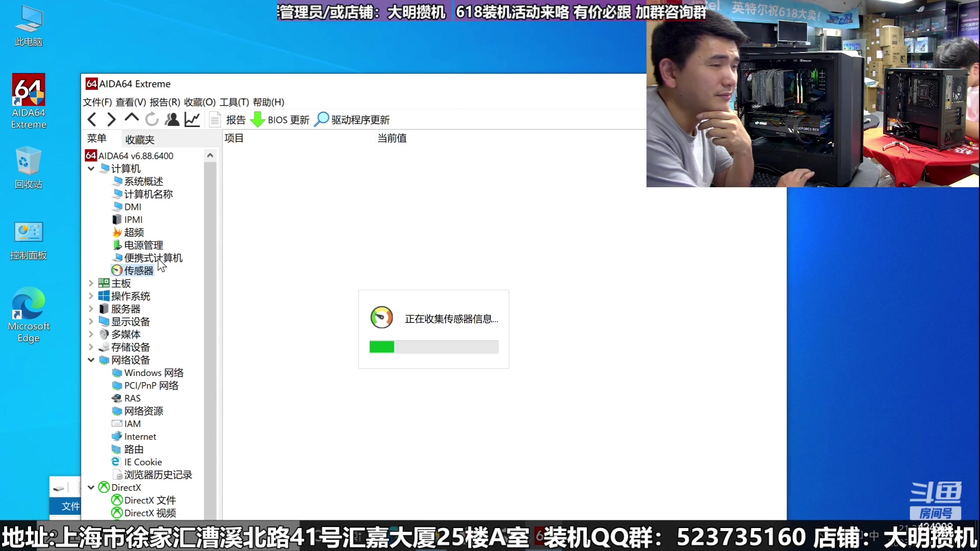The image size is (980, 551).
Task: Switch to the 收藏夹 tab
Action: coord(140,139)
